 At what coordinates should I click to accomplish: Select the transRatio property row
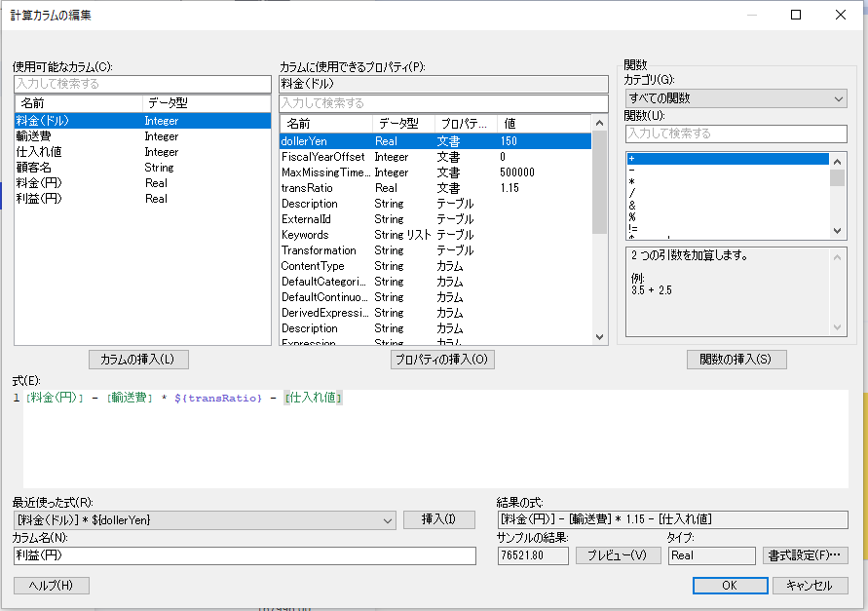pyautogui.click(x=435, y=188)
